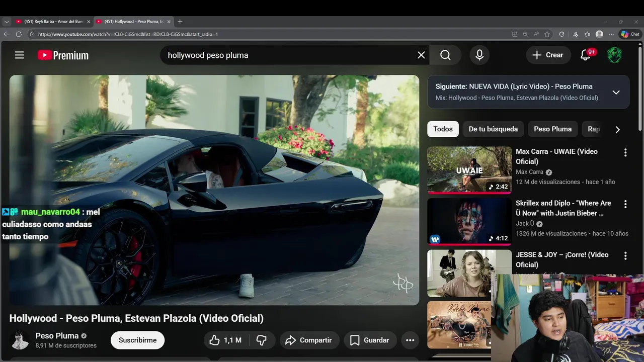Select the Peso Pluma filter chip
Image resolution: width=644 pixels, height=362 pixels.
coord(552,129)
